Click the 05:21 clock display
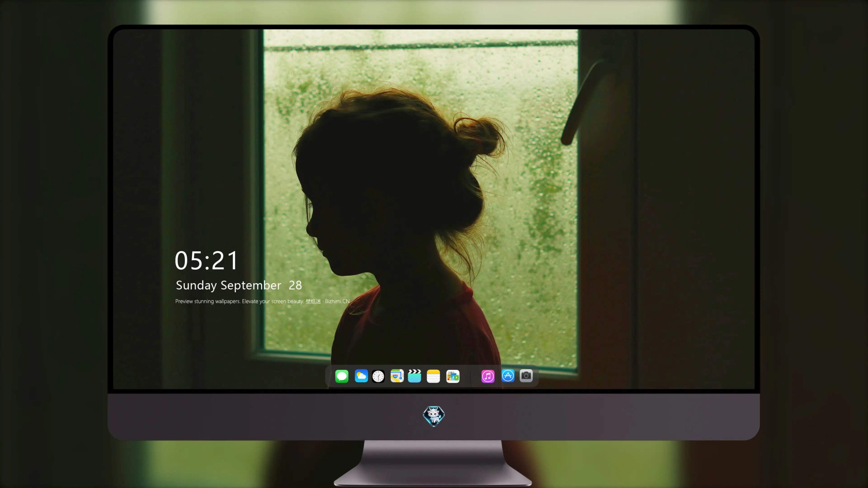868x488 pixels. [206, 261]
